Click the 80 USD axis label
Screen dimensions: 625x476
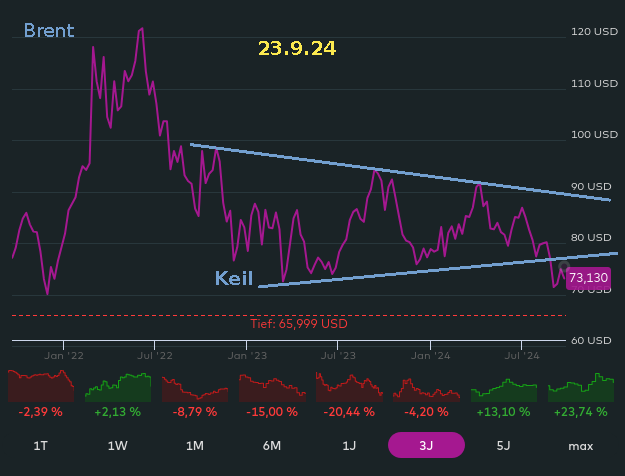click(x=591, y=238)
